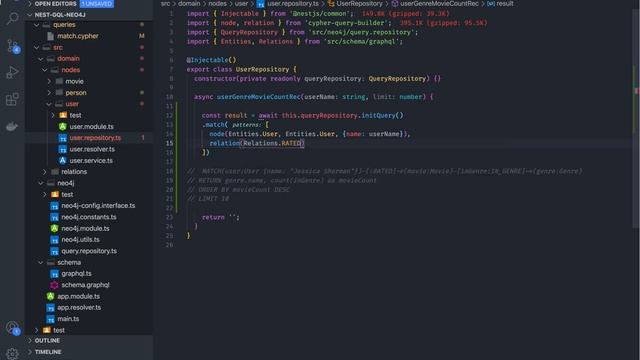Click the neo4j.constants.ts TypeScript icon
Image resolution: width=640 pixels, height=360 pixels.
point(54,217)
